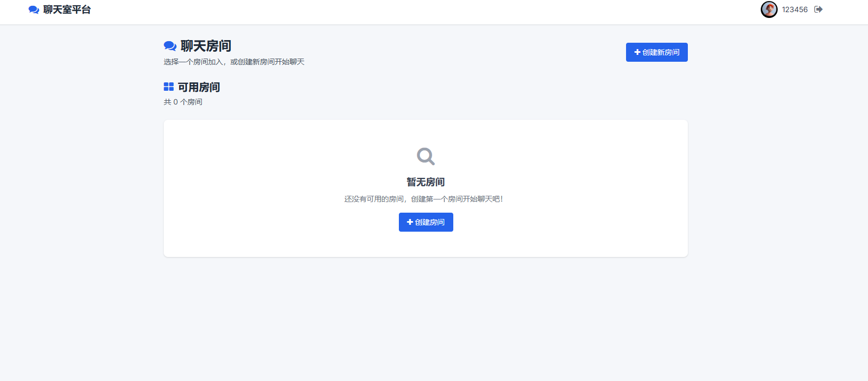Click the 创建房间 button in empty card
The height and width of the screenshot is (381, 868).
coord(426,222)
